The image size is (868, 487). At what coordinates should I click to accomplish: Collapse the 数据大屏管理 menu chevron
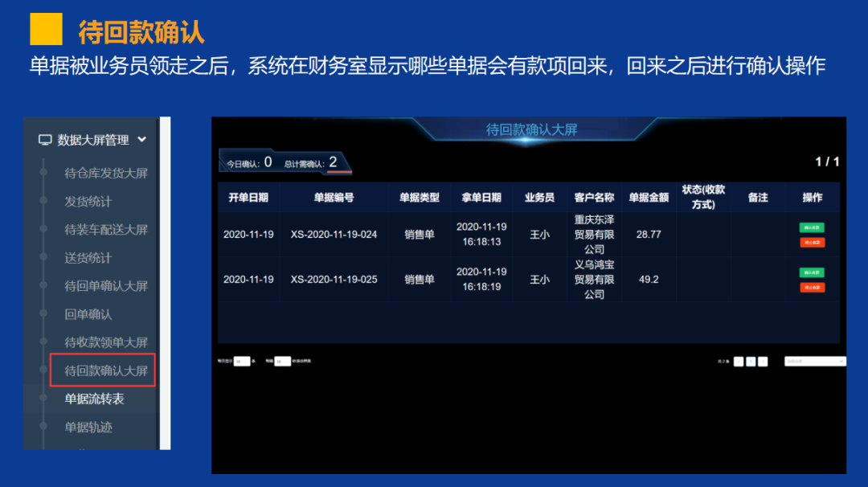(x=142, y=140)
